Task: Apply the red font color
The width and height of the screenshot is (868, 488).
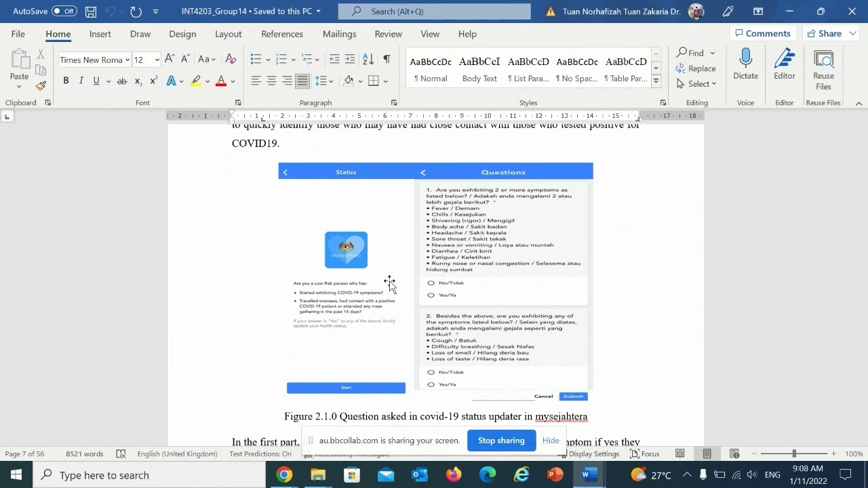Action: (220, 81)
